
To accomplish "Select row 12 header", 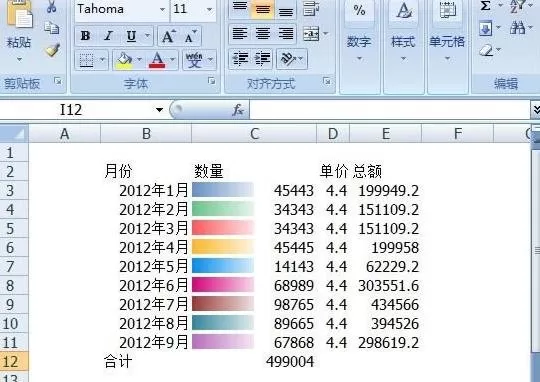I will pyautogui.click(x=14, y=361).
